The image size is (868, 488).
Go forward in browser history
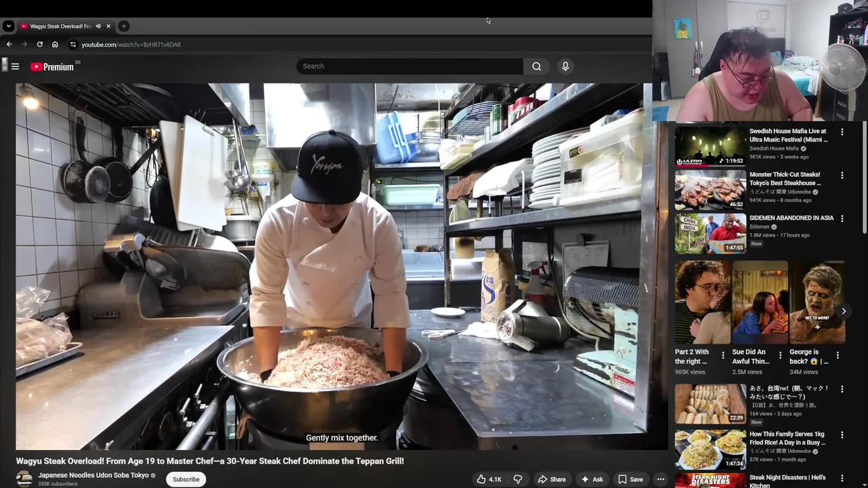click(24, 44)
